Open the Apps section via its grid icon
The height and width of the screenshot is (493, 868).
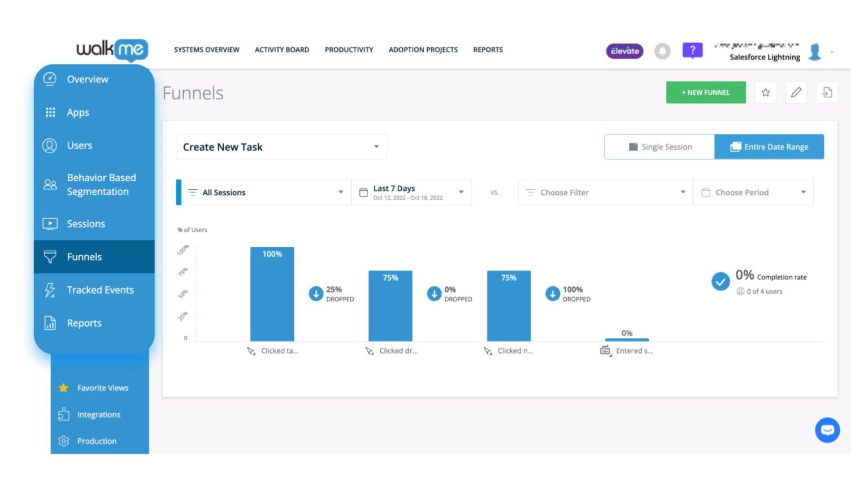50,112
